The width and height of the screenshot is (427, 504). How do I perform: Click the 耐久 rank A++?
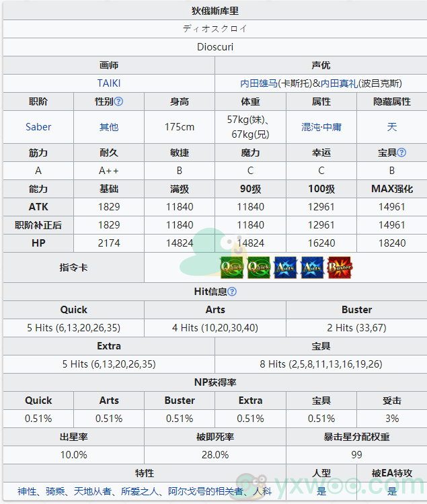[x=109, y=171]
